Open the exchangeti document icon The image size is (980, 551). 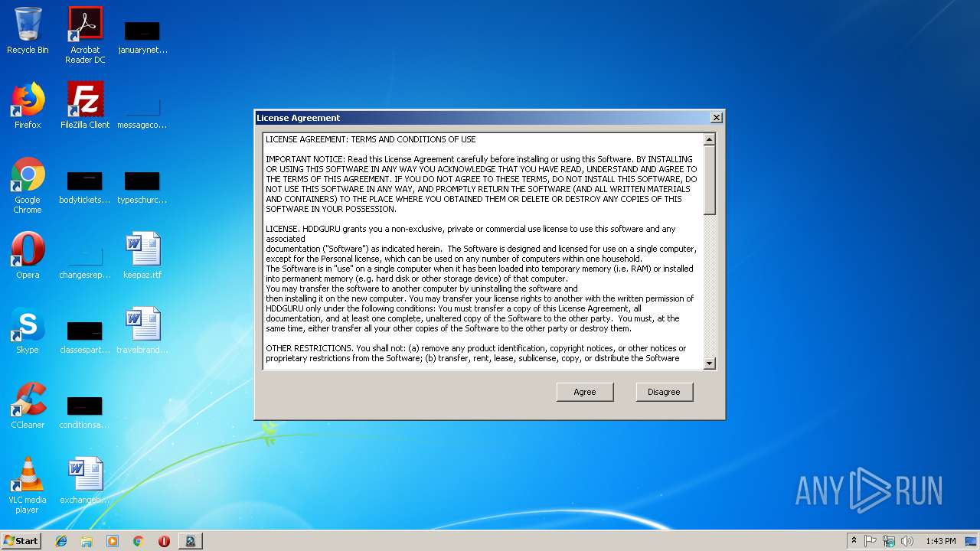click(x=85, y=481)
